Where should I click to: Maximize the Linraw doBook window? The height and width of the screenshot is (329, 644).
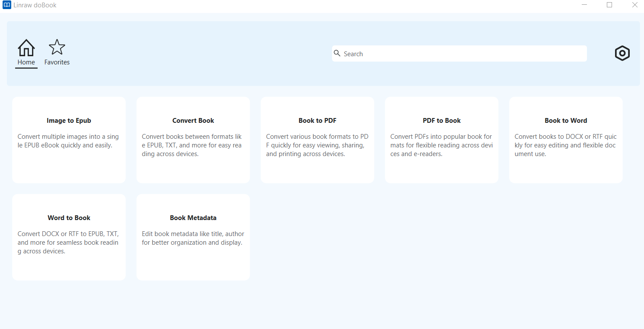[609, 5]
